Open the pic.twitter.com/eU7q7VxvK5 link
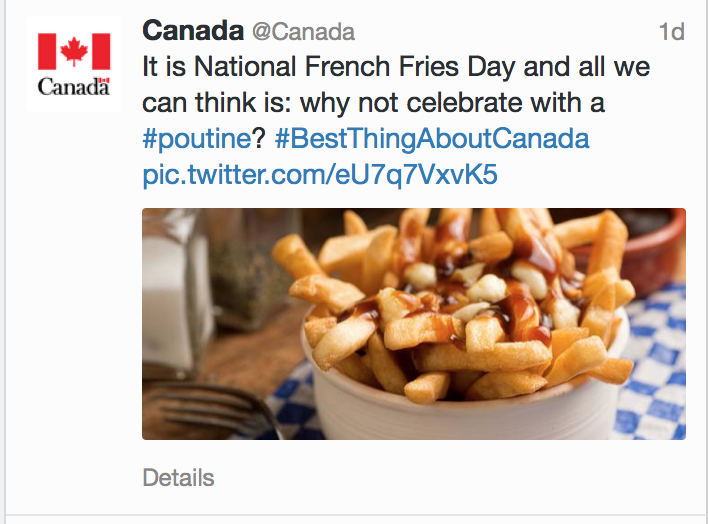 click(x=320, y=175)
